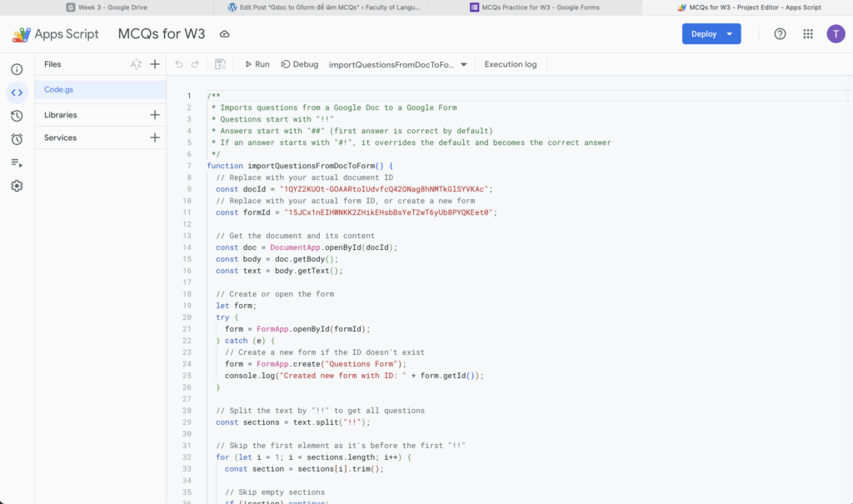Image resolution: width=853 pixels, height=504 pixels.
Task: Select Code.gs file in Files list
Action: coord(58,89)
